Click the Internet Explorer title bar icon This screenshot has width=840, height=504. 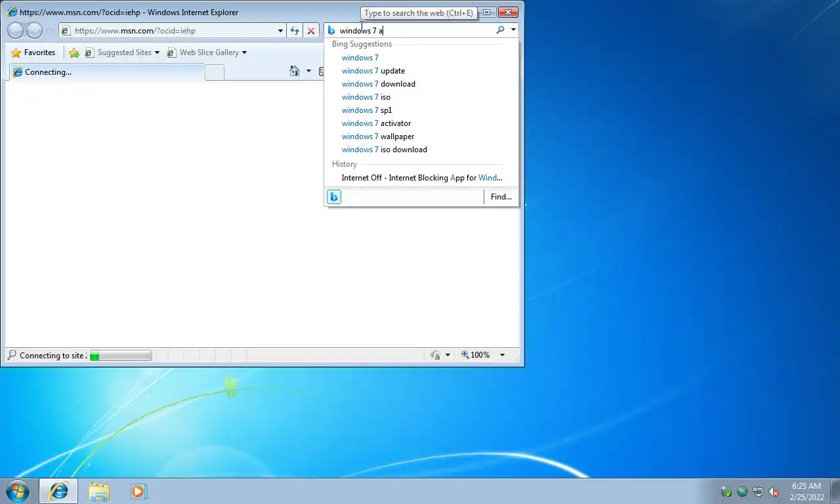[x=12, y=12]
